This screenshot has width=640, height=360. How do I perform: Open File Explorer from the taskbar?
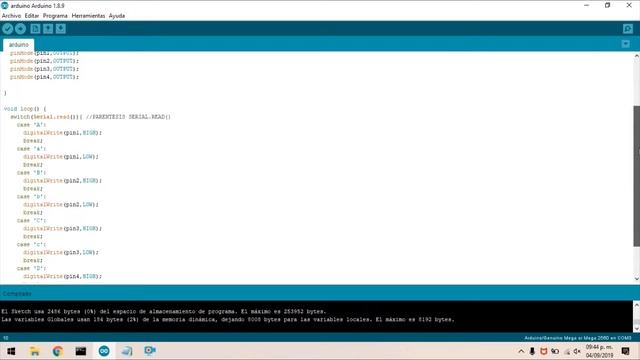pos(35,351)
